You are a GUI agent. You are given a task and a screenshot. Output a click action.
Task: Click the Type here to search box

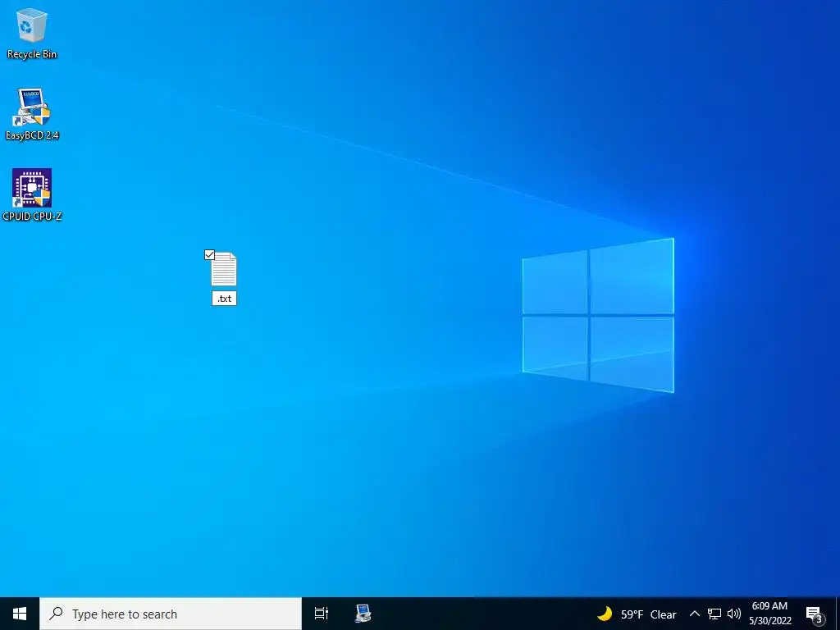(171, 614)
